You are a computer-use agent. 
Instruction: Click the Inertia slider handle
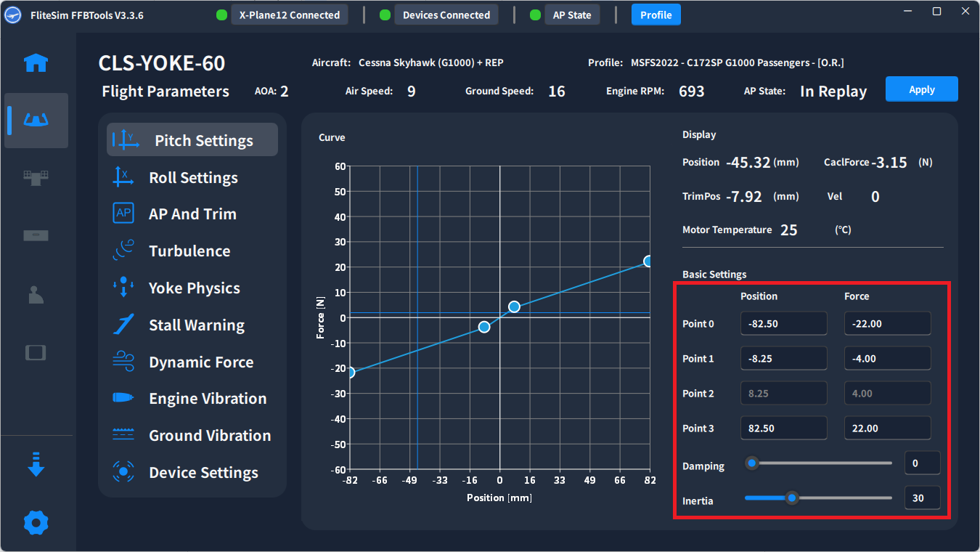pyautogui.click(x=793, y=498)
